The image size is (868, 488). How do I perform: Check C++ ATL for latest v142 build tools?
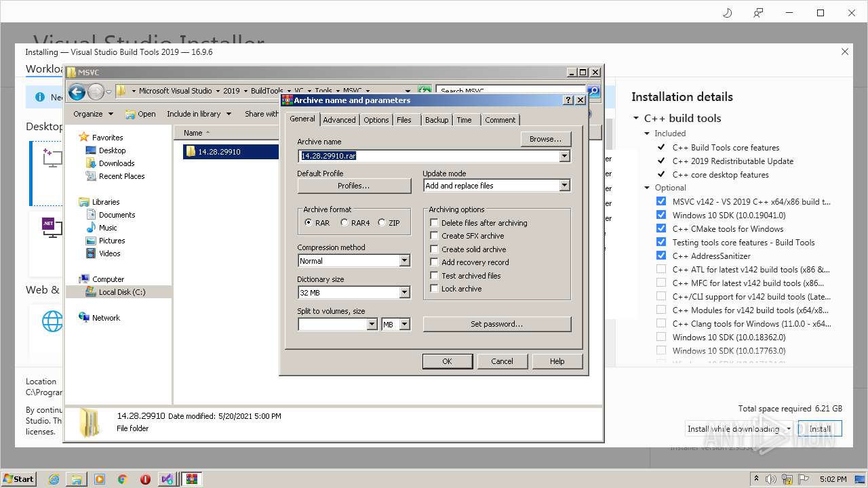click(x=661, y=269)
